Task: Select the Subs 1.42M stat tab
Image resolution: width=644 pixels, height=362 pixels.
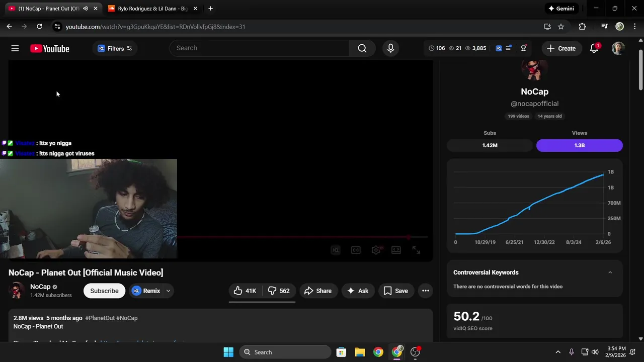Action: coord(490,145)
